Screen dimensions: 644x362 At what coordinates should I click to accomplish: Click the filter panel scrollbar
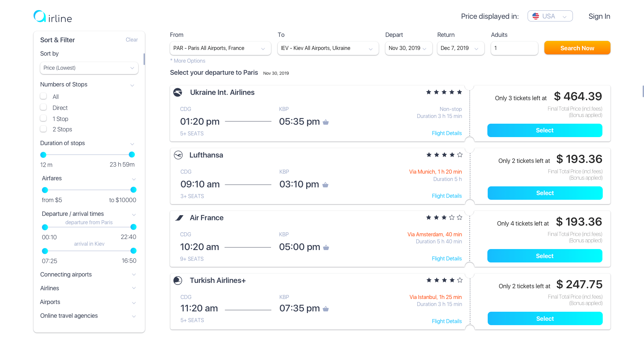144,59
